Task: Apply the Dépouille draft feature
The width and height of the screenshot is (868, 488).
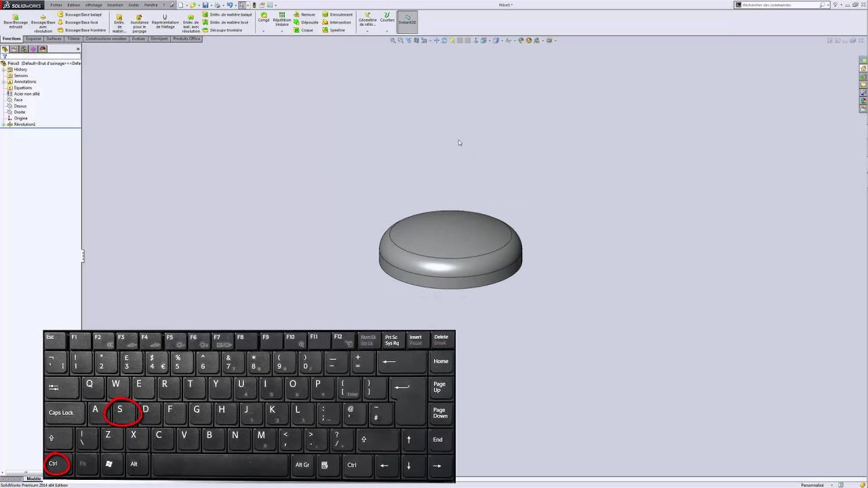Action: click(x=306, y=22)
